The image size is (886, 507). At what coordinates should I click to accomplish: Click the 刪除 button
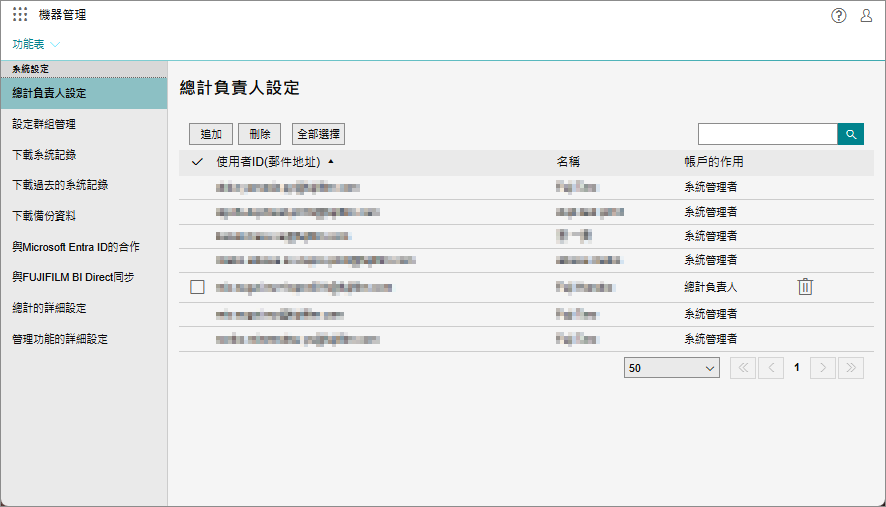(x=260, y=134)
